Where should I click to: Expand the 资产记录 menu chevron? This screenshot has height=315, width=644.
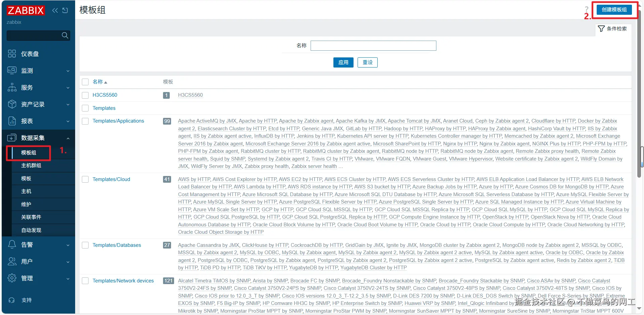pos(68,104)
